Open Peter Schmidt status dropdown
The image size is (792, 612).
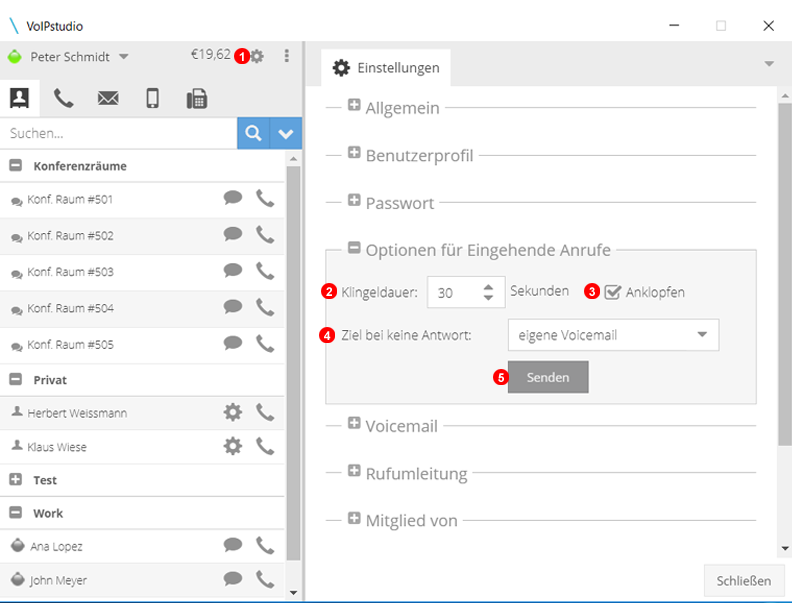[124, 57]
